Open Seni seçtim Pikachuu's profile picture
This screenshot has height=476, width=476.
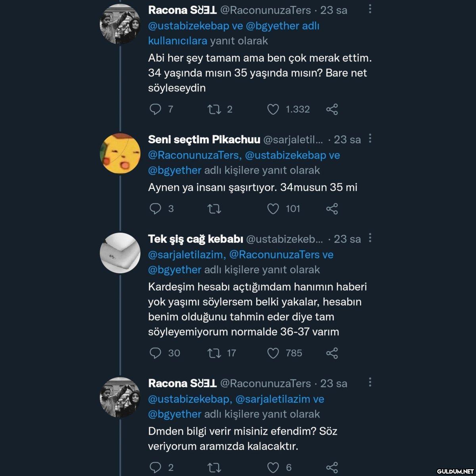120,154
